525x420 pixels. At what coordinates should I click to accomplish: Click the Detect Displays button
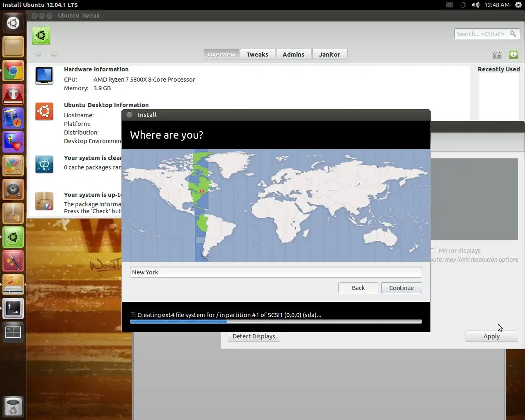pyautogui.click(x=253, y=336)
